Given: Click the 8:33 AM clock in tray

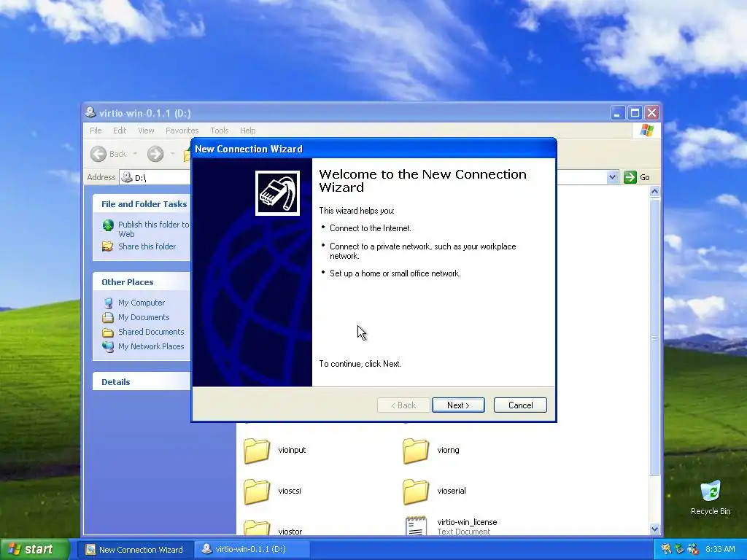Looking at the screenshot, I should click(x=720, y=550).
